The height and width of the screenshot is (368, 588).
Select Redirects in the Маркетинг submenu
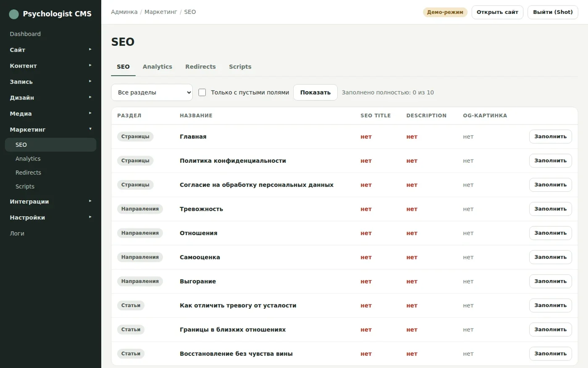pyautogui.click(x=50, y=172)
